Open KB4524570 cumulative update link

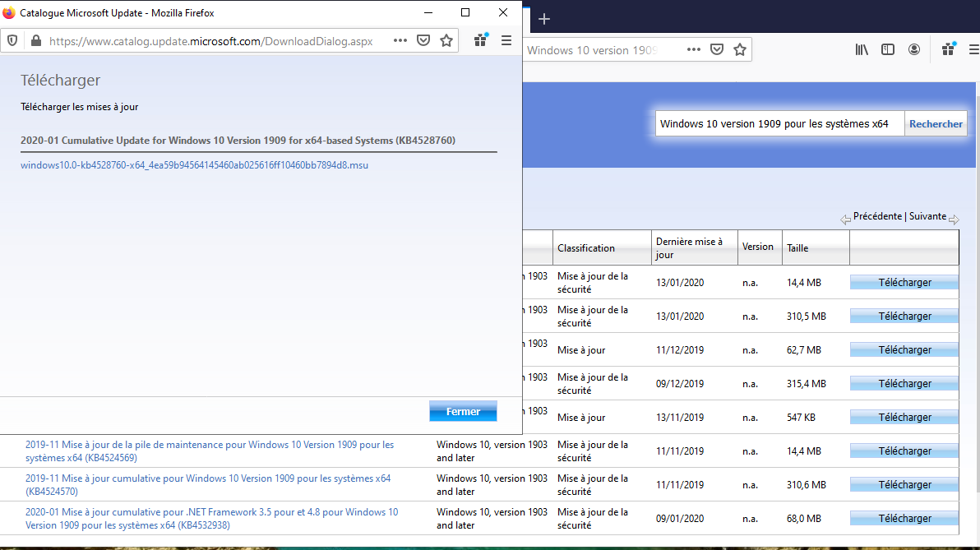pos(208,485)
